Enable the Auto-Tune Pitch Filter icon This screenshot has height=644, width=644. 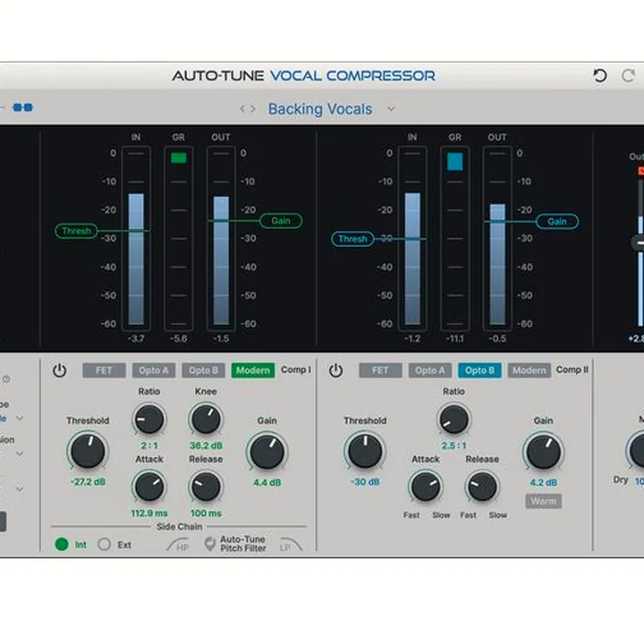pos(210,544)
